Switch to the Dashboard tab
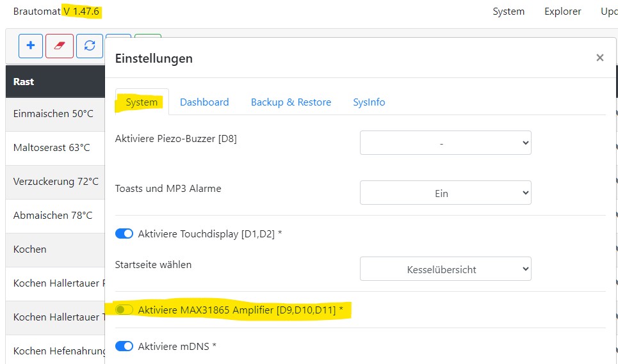The image size is (618, 364). [204, 102]
